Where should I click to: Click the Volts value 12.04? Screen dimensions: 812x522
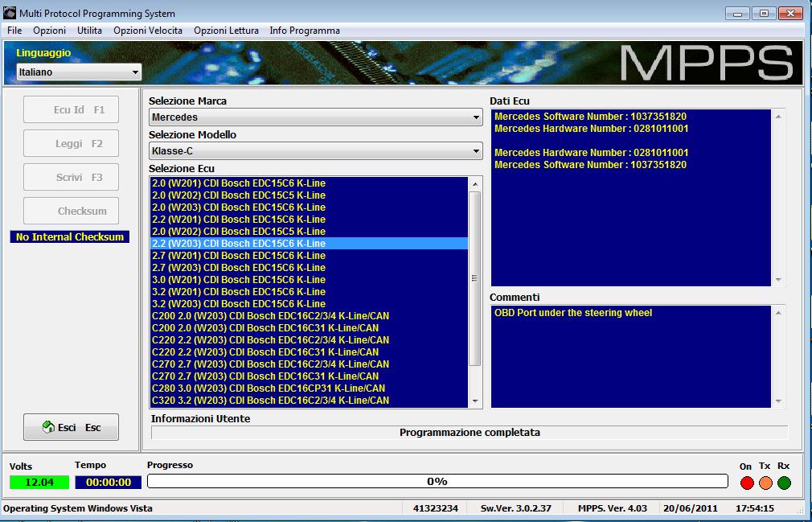(x=39, y=483)
